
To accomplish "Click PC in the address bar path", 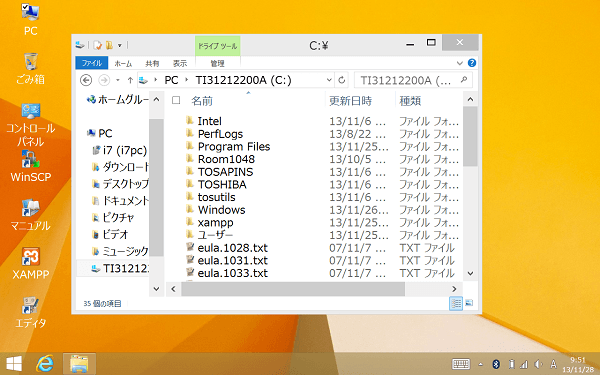I will coord(171,80).
